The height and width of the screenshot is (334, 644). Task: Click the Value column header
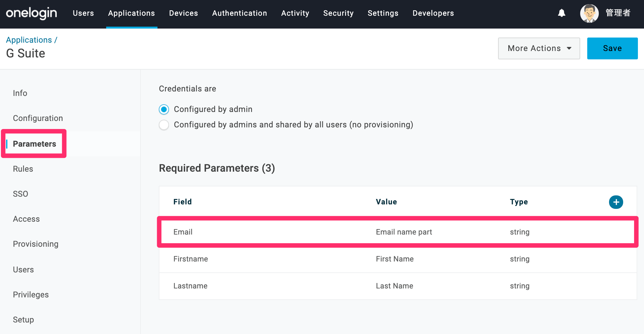click(x=386, y=202)
